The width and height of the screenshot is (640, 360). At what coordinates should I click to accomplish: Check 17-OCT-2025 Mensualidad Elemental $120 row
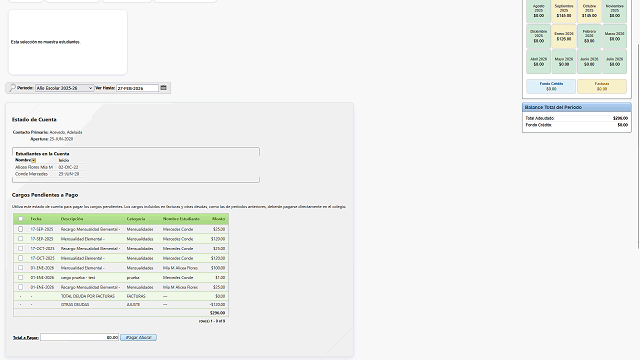click(20, 258)
